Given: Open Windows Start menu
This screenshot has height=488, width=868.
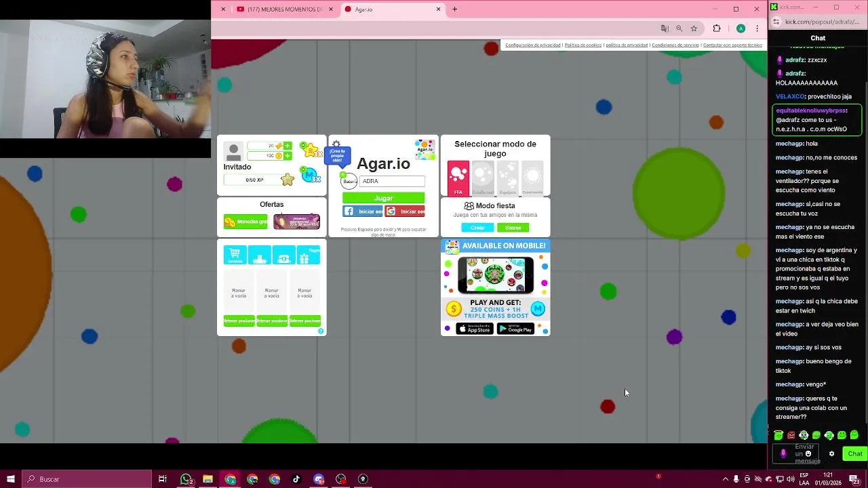Looking at the screenshot, I should click(x=10, y=479).
